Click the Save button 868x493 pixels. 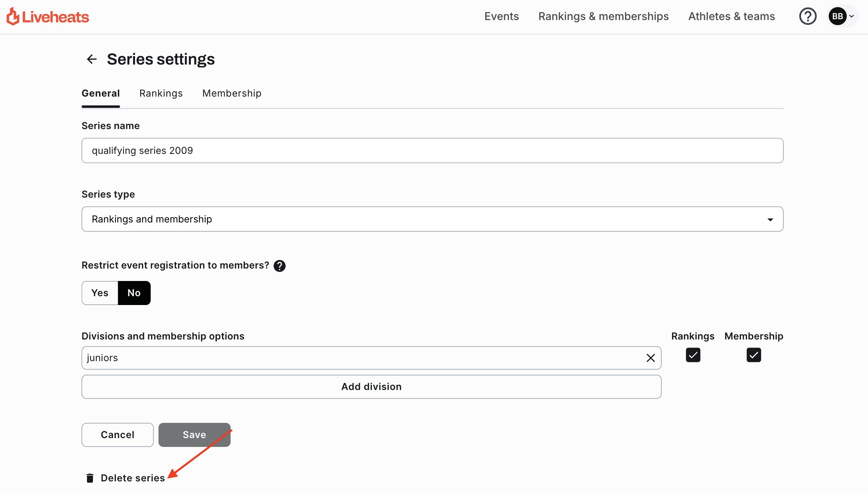194,435
